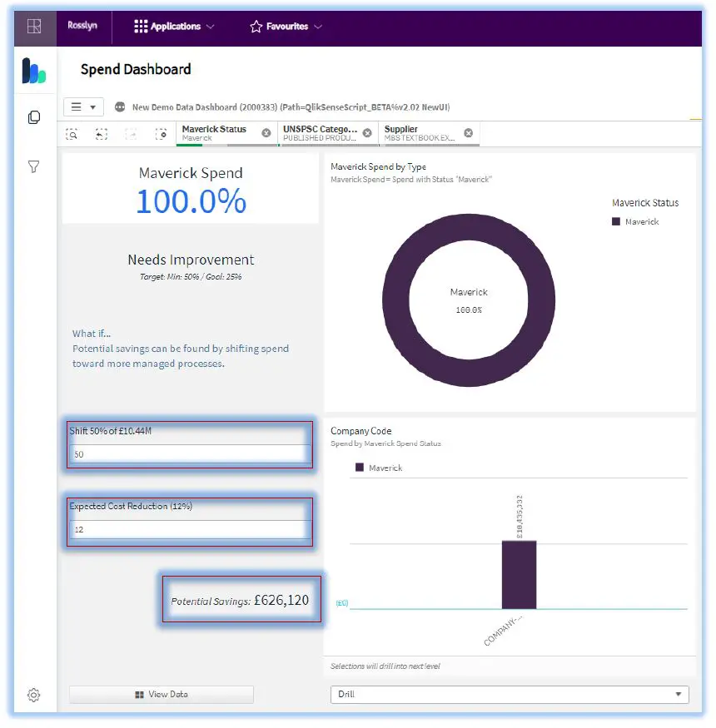Toggle the Maverick legend on the donut chart
This screenshot has width=716, height=728.
638,221
